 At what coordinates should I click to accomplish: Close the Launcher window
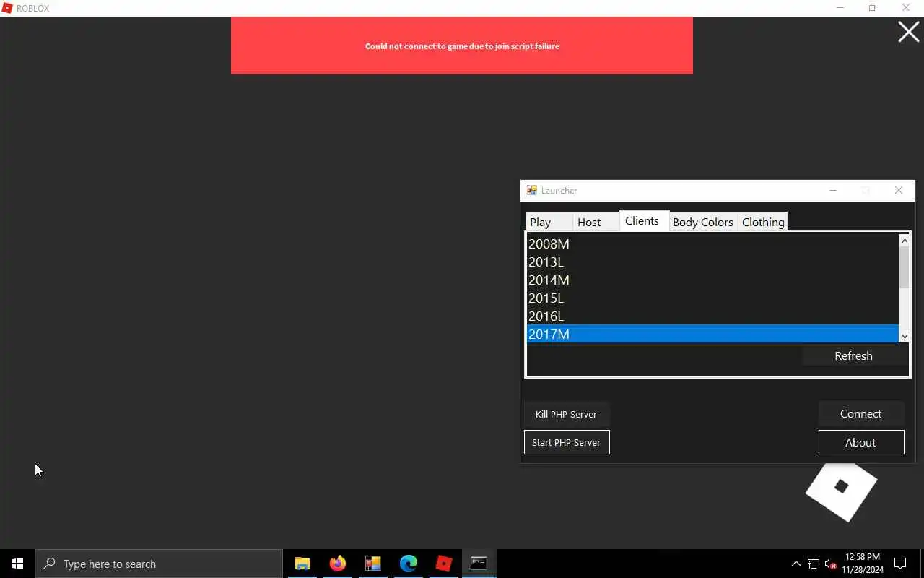pyautogui.click(x=899, y=190)
